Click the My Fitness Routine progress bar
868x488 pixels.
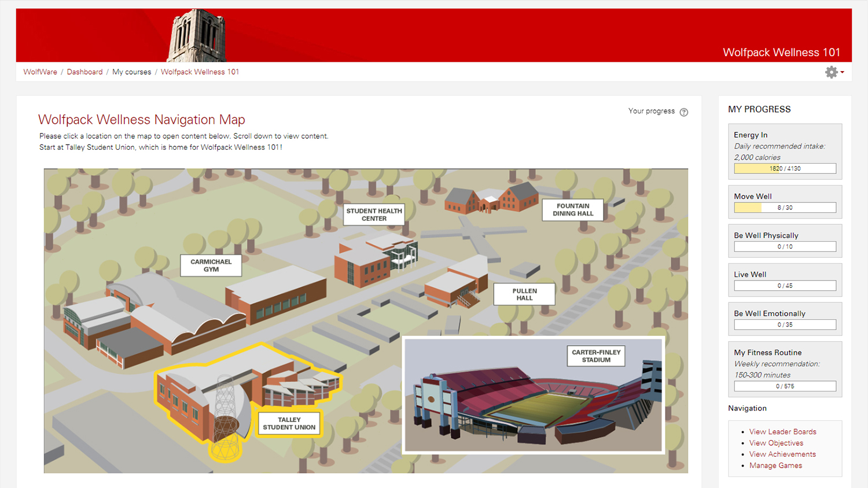point(785,386)
